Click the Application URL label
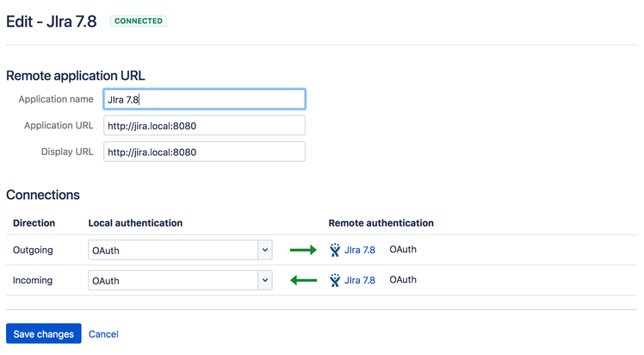Screen dimensions: 644x355 59,126
